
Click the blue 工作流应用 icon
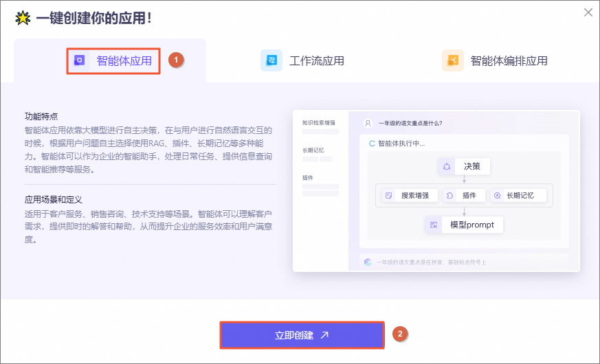[x=271, y=60]
